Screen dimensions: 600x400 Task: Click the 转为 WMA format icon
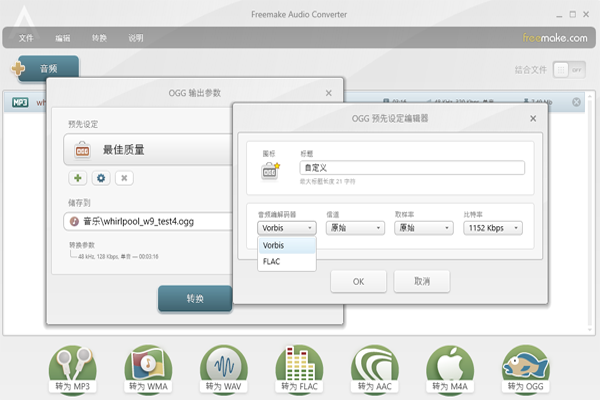coord(148,370)
